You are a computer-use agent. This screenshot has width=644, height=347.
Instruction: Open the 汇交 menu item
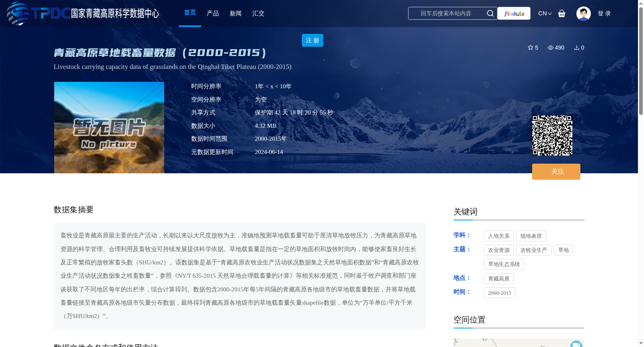[258, 13]
